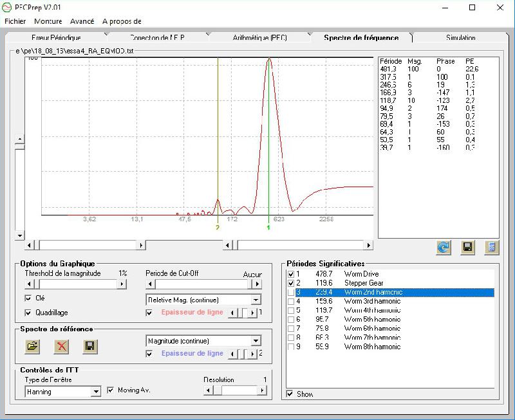Save the reference spectrum
515x420 pixels.
[x=89, y=346]
